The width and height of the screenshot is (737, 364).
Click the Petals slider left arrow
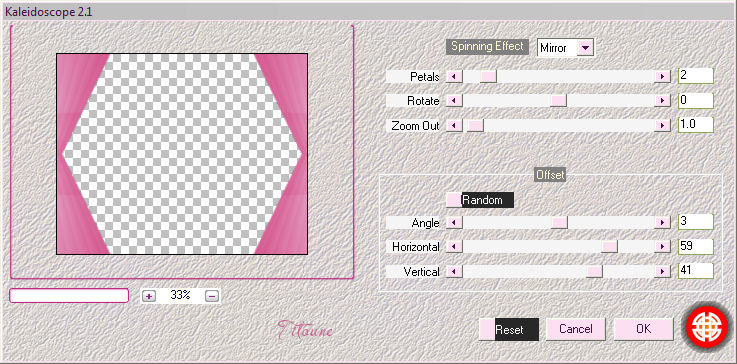pos(454,76)
